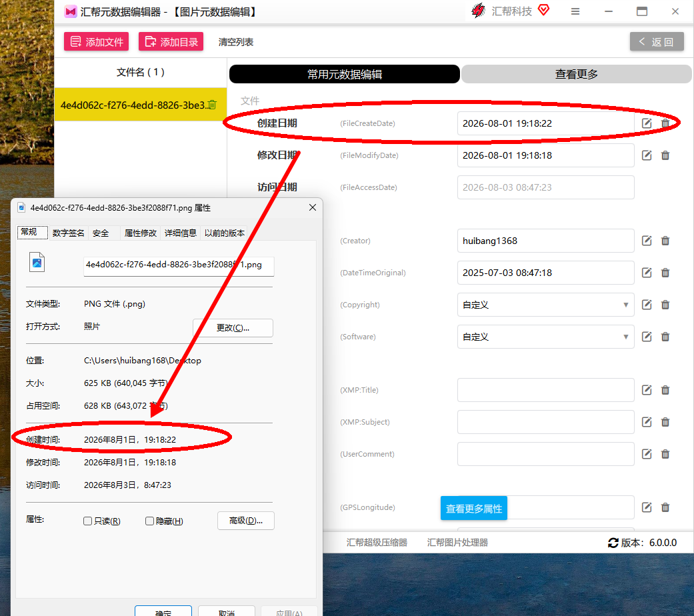The image size is (694, 616).
Task: Click location text C:\Users\huibang168\Desktop
Action: point(143,361)
